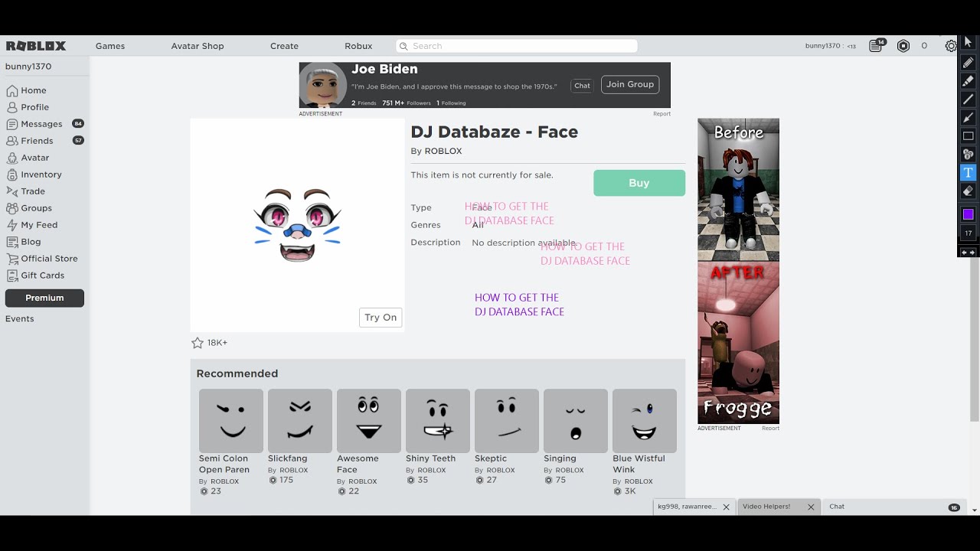The width and height of the screenshot is (980, 551).
Task: Select the pencil drawing tool
Action: coord(968,63)
